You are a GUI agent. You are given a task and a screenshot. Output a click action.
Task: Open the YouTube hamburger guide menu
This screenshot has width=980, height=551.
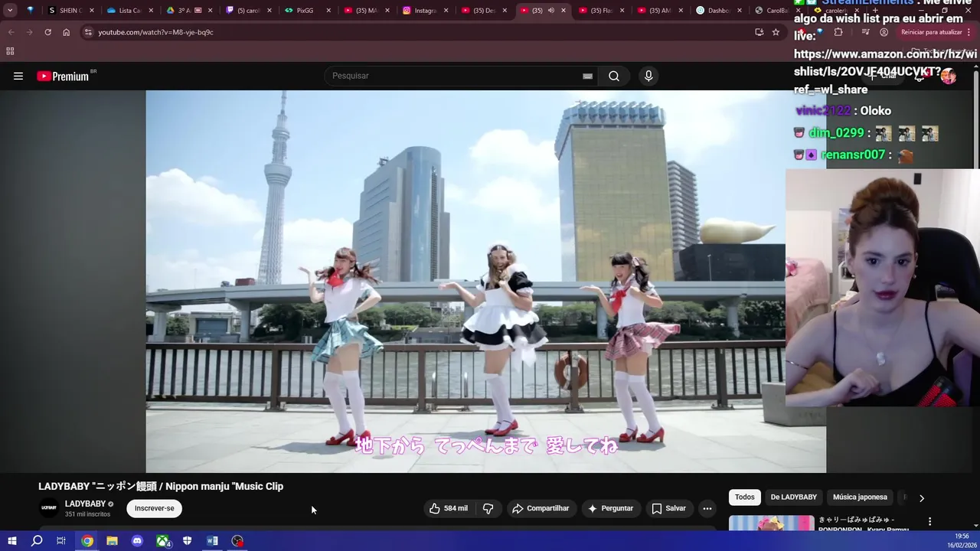point(18,76)
